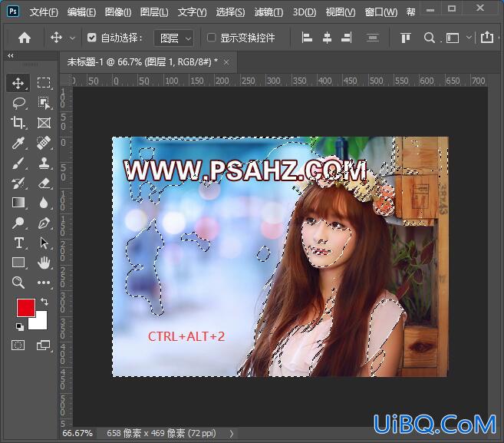Select the Brush tool
504x443 pixels.
tap(18, 163)
